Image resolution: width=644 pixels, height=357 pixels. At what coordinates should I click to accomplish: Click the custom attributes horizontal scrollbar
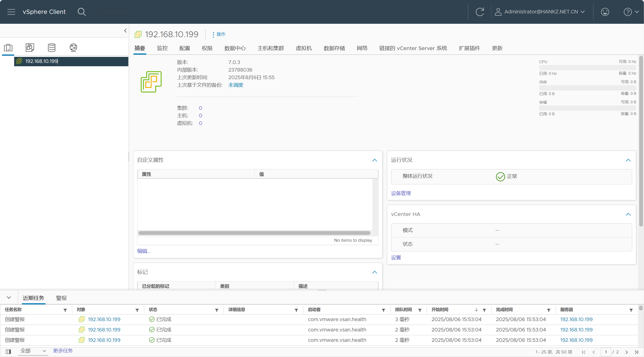click(254, 233)
